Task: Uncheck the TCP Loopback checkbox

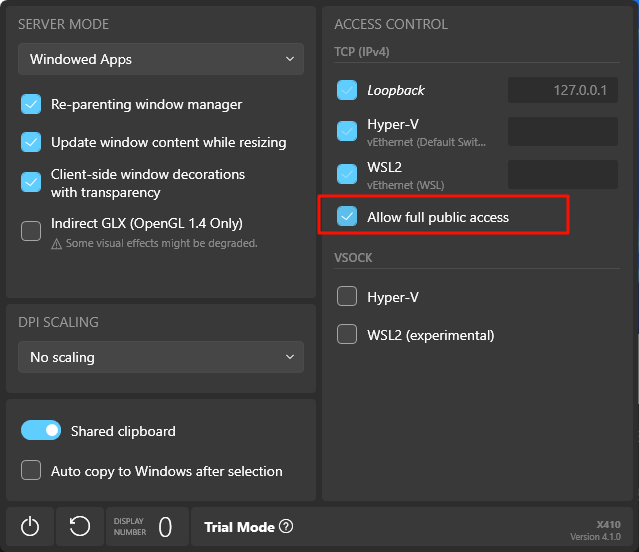Action: pos(347,90)
